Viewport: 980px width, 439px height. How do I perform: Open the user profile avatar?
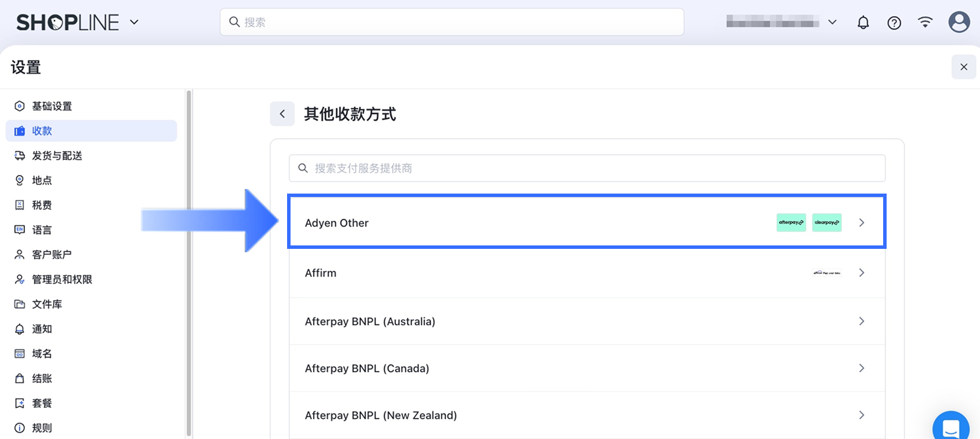click(x=959, y=22)
